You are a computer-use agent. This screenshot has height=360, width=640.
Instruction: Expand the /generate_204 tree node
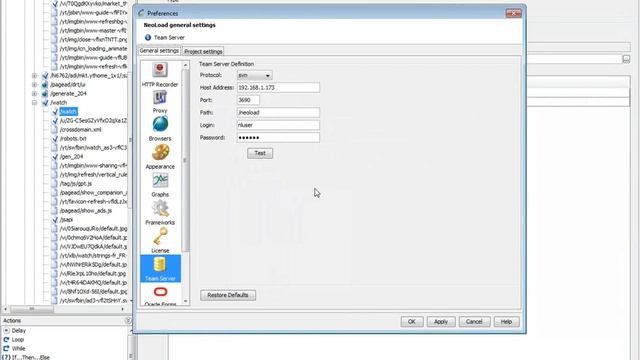click(x=35, y=93)
